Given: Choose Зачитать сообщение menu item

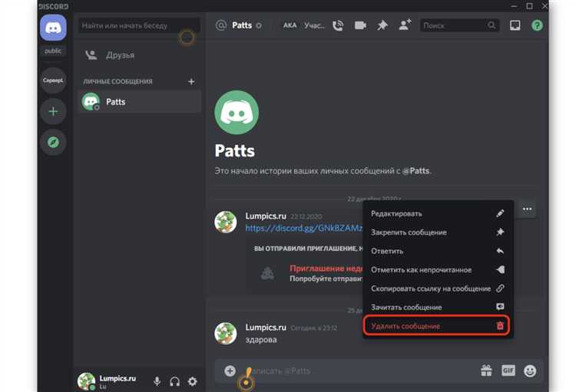Looking at the screenshot, I should 437,307.
